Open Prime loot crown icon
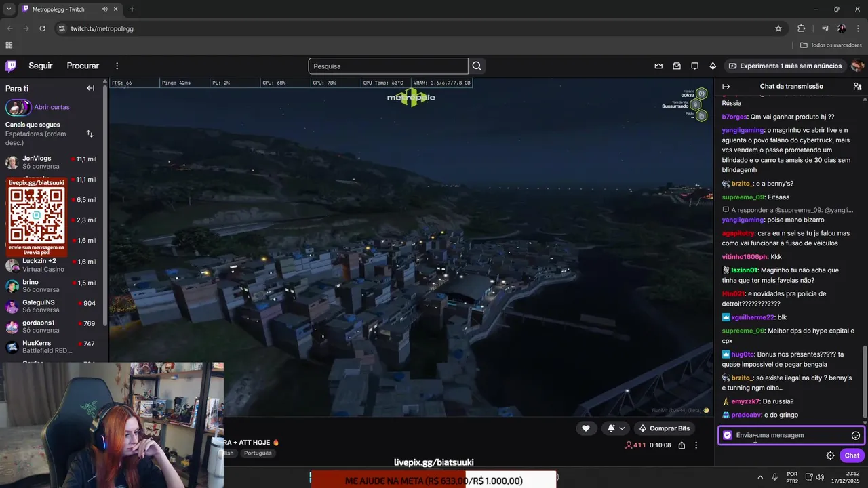Viewport: 868px width, 488px height. point(658,66)
